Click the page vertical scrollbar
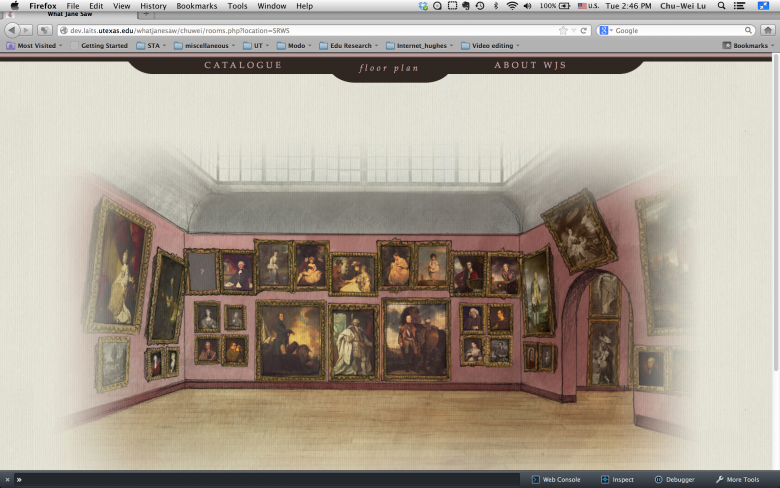Image resolution: width=780 pixels, height=488 pixels. pos(776,211)
